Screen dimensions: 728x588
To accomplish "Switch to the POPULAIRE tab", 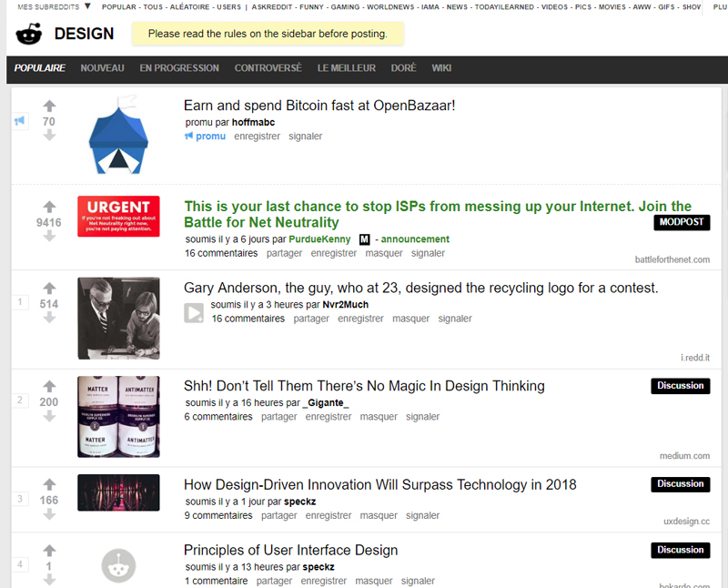I will click(39, 68).
